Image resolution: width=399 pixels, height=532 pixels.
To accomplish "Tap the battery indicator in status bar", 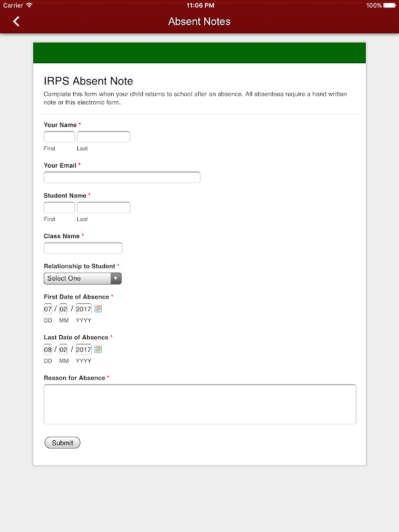I will 389,5.
